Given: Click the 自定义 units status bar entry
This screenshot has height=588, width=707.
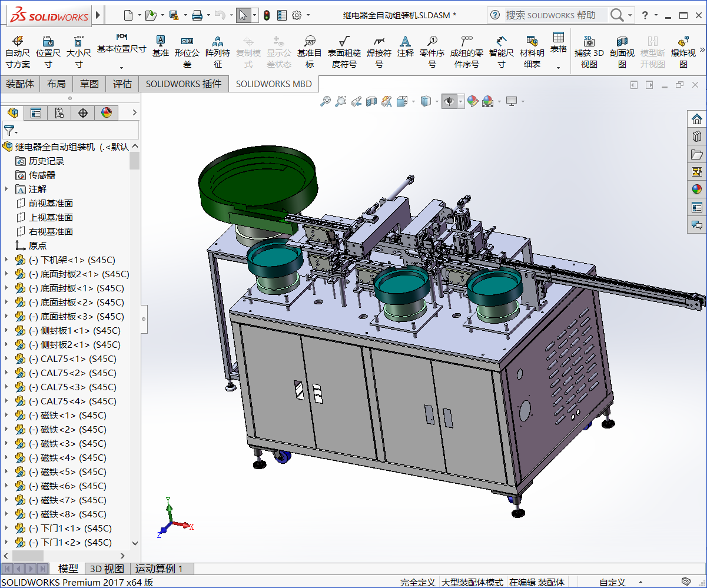Looking at the screenshot, I should [612, 582].
